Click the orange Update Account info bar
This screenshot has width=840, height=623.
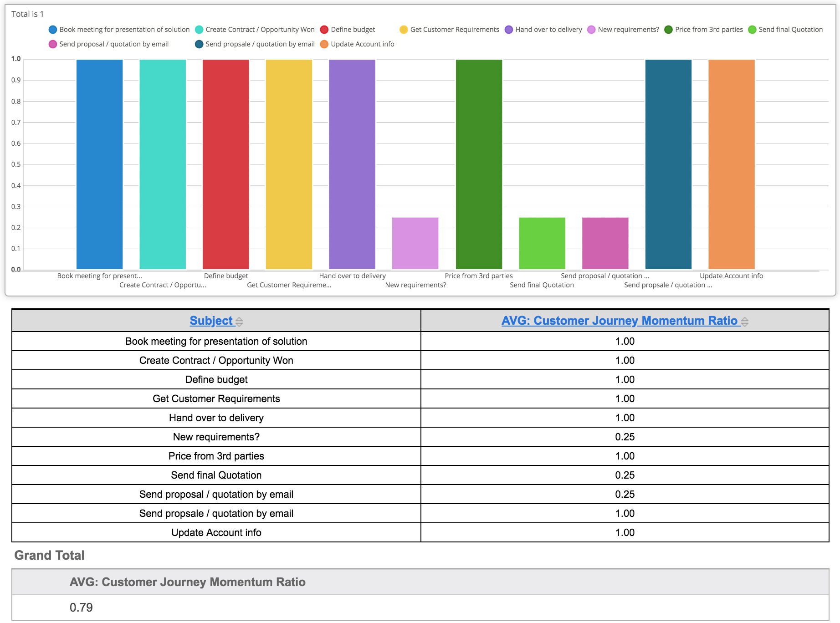click(x=731, y=164)
